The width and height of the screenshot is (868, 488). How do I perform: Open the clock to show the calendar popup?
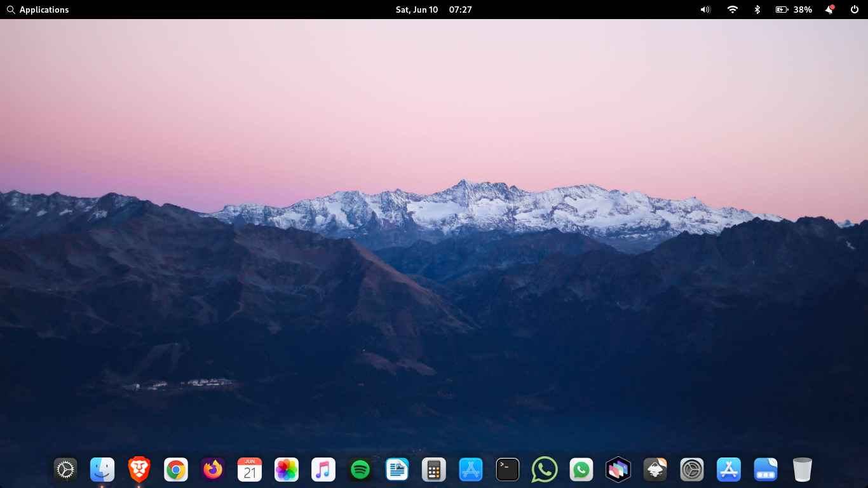434,10
